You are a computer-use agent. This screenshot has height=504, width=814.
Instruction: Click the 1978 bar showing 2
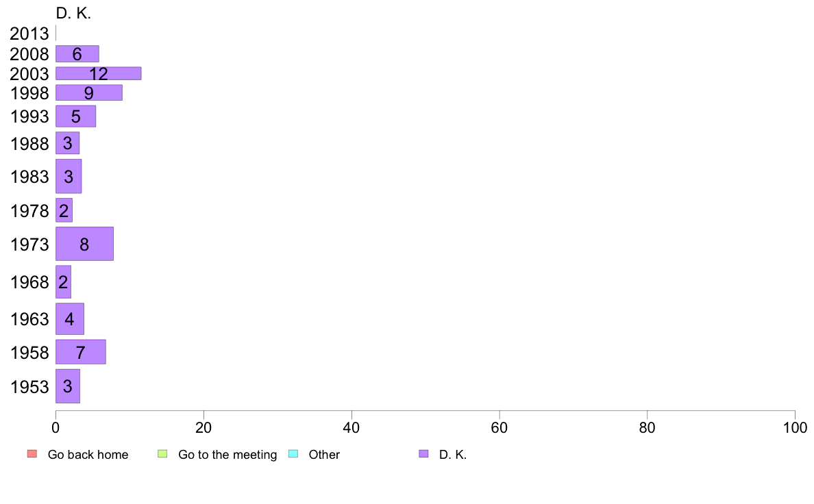pyautogui.click(x=64, y=210)
